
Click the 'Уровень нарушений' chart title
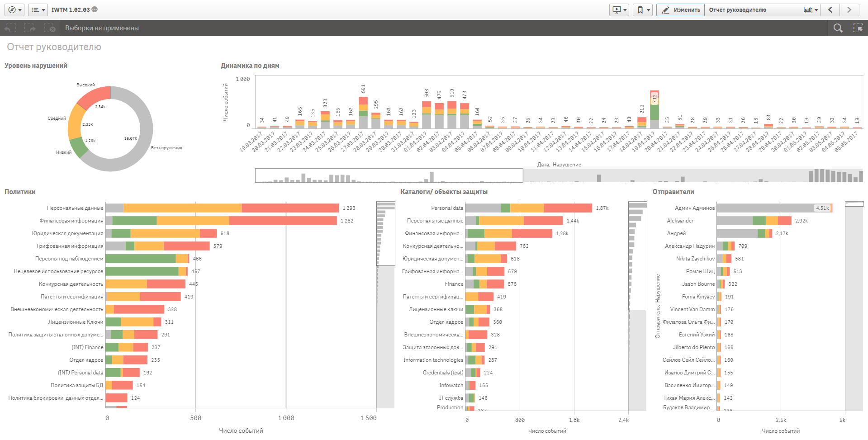(36, 66)
